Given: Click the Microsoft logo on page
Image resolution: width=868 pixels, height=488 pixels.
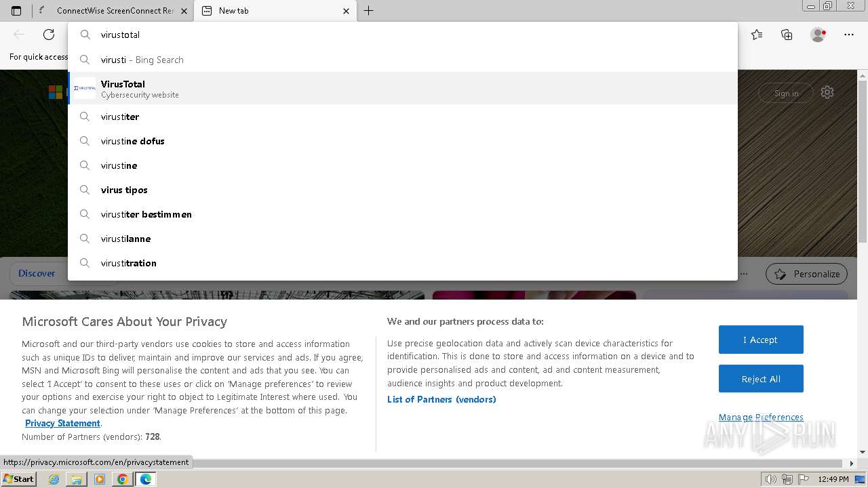Looking at the screenshot, I should click(x=56, y=92).
